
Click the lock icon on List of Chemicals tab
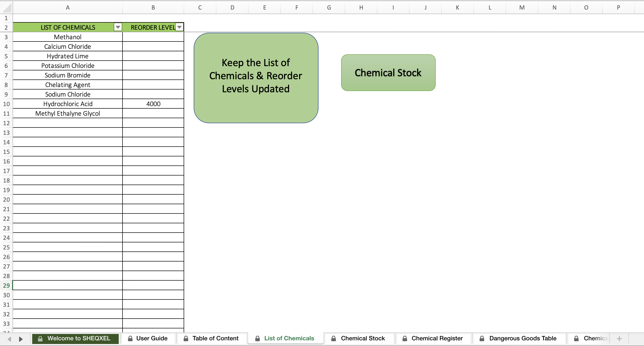257,338
